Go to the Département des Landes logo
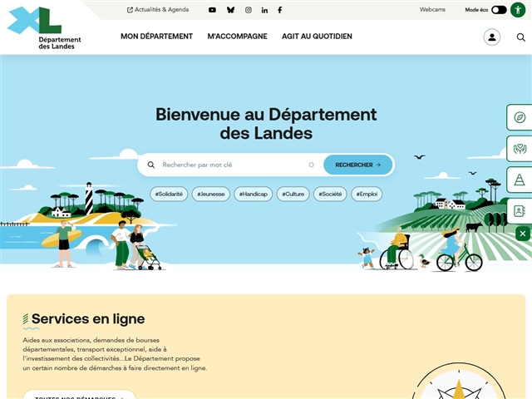 click(44, 28)
